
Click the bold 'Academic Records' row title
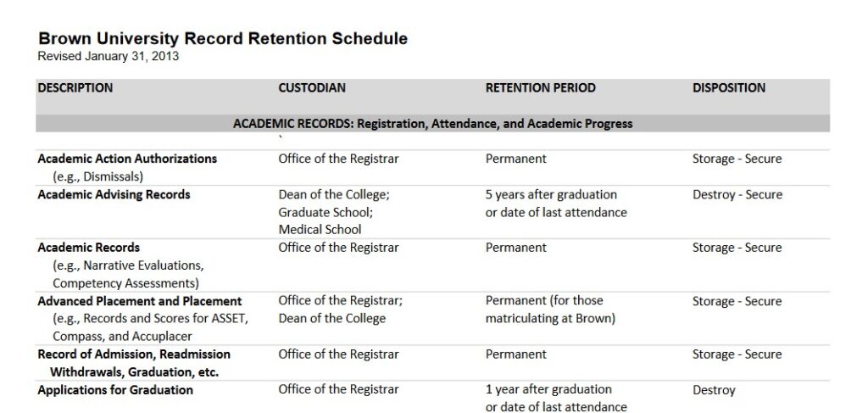coord(88,248)
